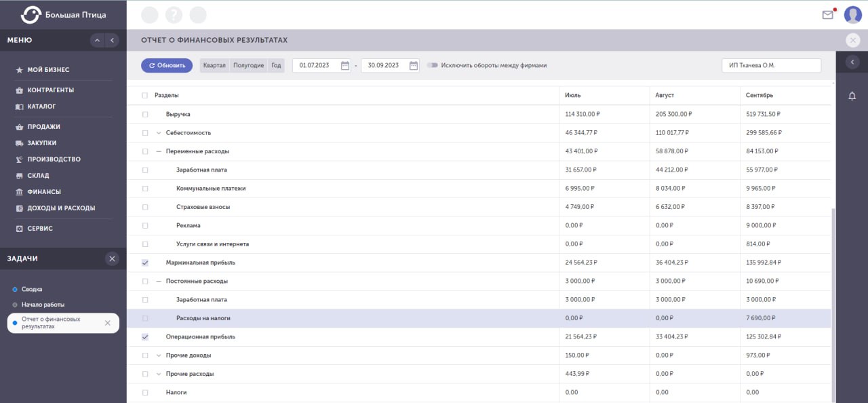
Task: Select the Отчет о финансовых результатах task
Action: [63, 323]
